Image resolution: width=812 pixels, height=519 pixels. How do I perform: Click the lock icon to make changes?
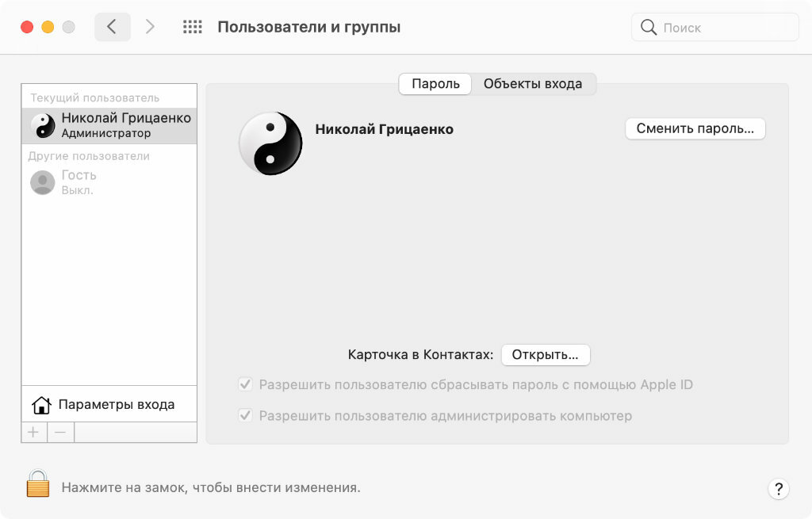[x=38, y=484]
